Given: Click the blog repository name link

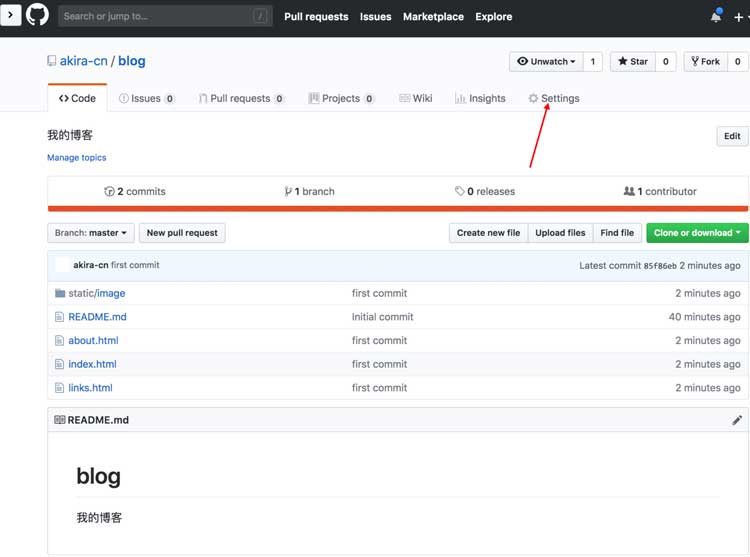Looking at the screenshot, I should tap(132, 61).
